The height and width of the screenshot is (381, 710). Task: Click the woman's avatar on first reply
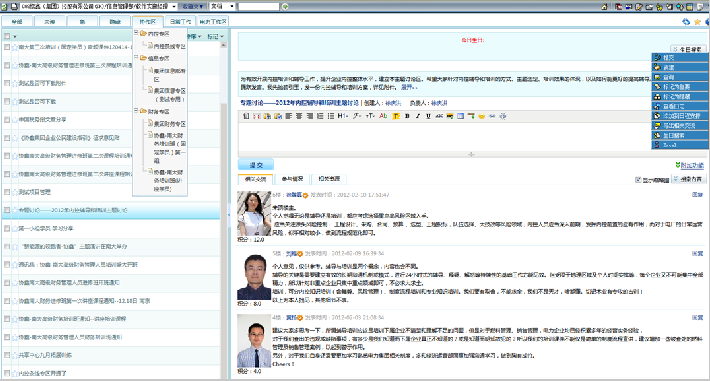(x=254, y=213)
